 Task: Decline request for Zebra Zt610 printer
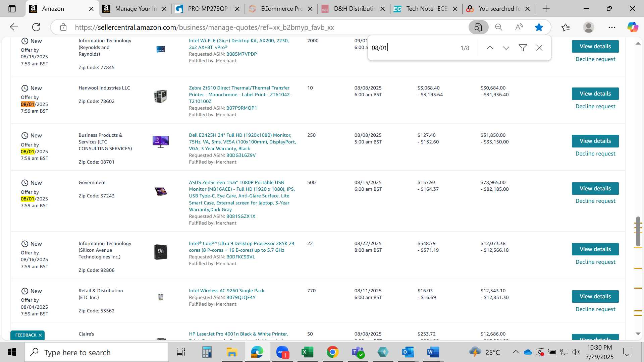595,106
